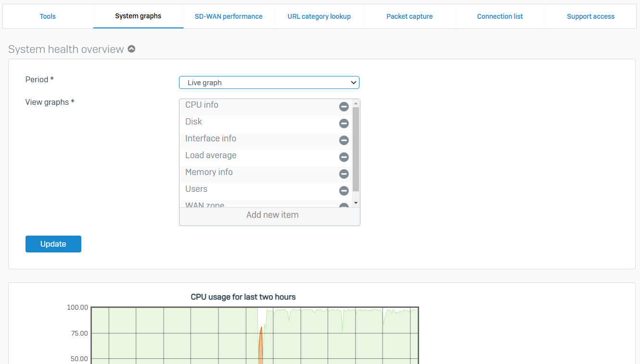Remove Disk graph with minus icon

click(x=344, y=124)
